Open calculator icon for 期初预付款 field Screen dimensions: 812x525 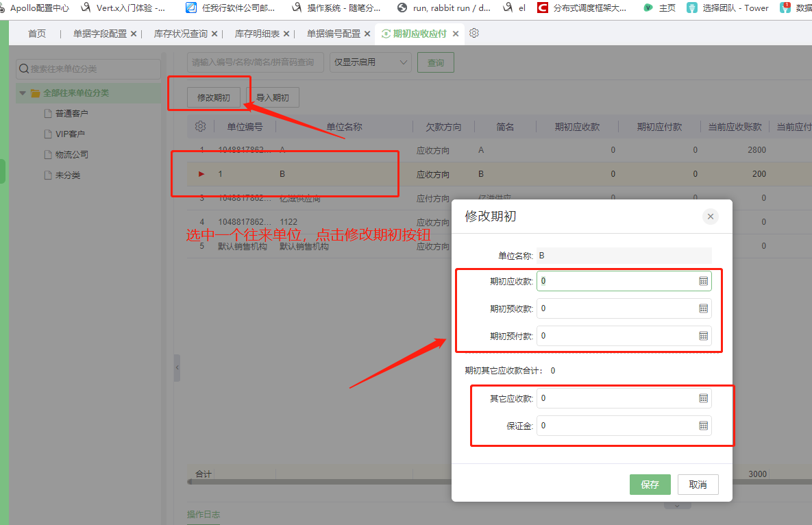click(703, 336)
